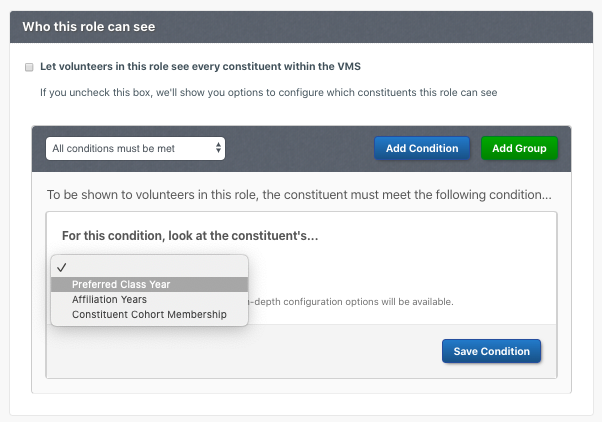Select Preferred Class Year from the list
The height and width of the screenshot is (422, 602).
[150, 285]
